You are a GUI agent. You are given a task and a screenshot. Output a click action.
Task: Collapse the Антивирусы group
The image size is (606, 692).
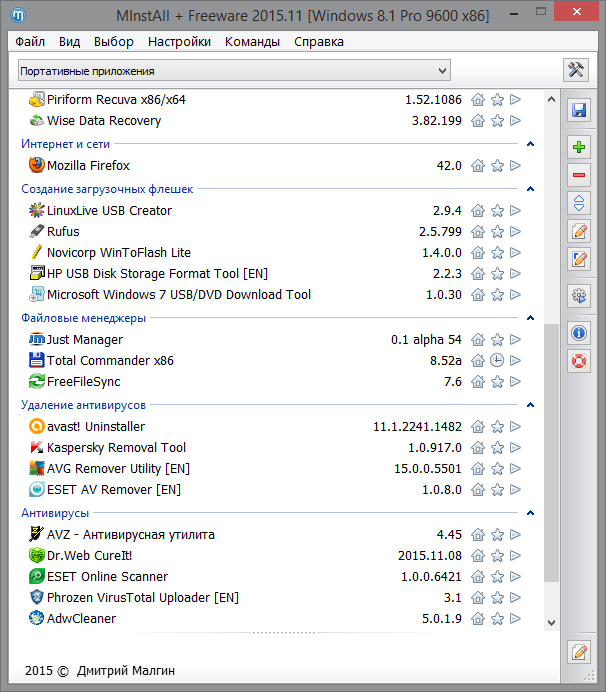tap(531, 513)
